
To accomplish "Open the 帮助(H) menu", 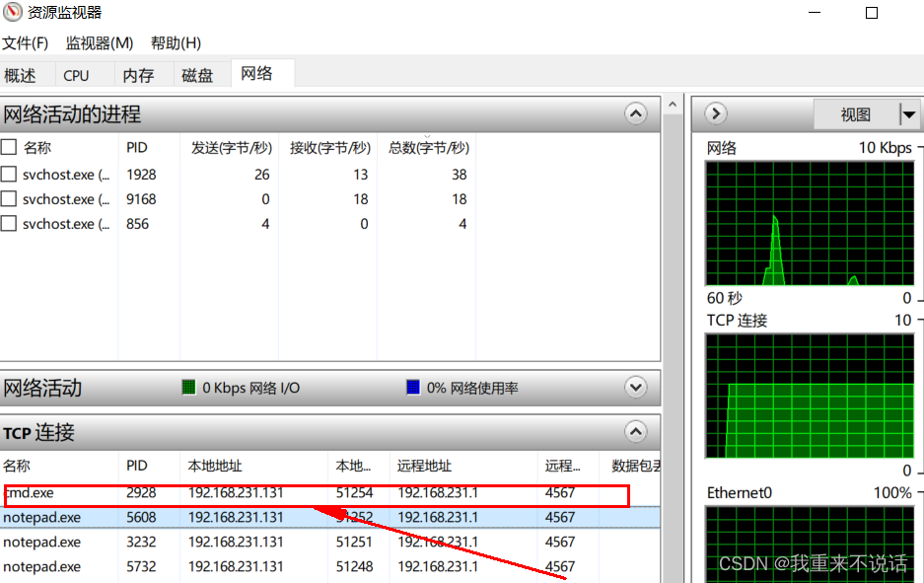I will point(176,43).
